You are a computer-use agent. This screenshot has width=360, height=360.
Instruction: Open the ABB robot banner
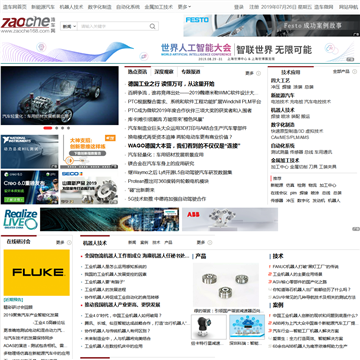[230, 219]
